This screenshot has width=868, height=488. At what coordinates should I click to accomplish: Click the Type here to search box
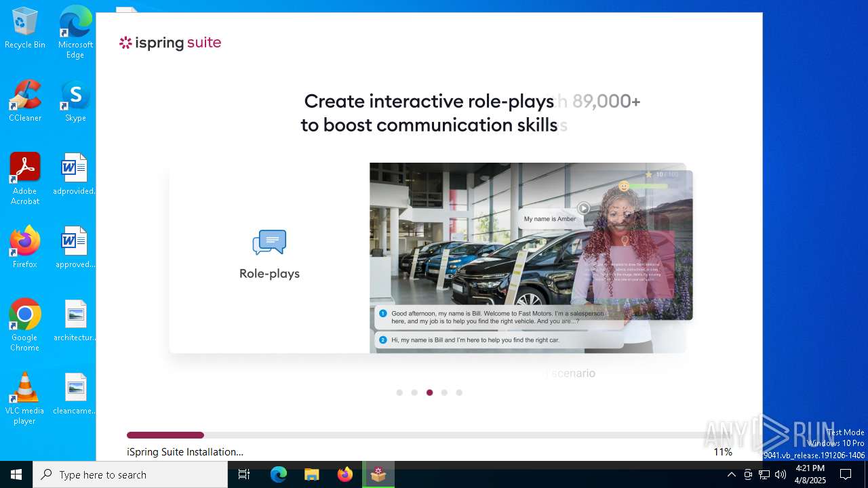(x=130, y=474)
